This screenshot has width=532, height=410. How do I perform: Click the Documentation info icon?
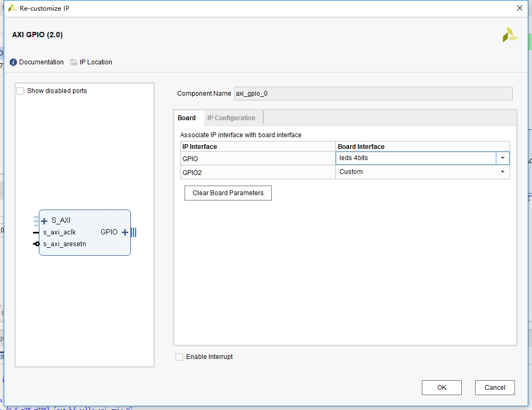pyautogui.click(x=13, y=62)
